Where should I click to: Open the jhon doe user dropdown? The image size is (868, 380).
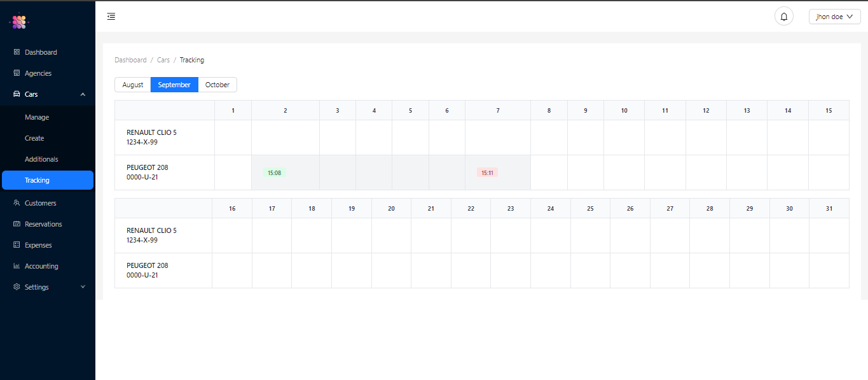tap(834, 17)
